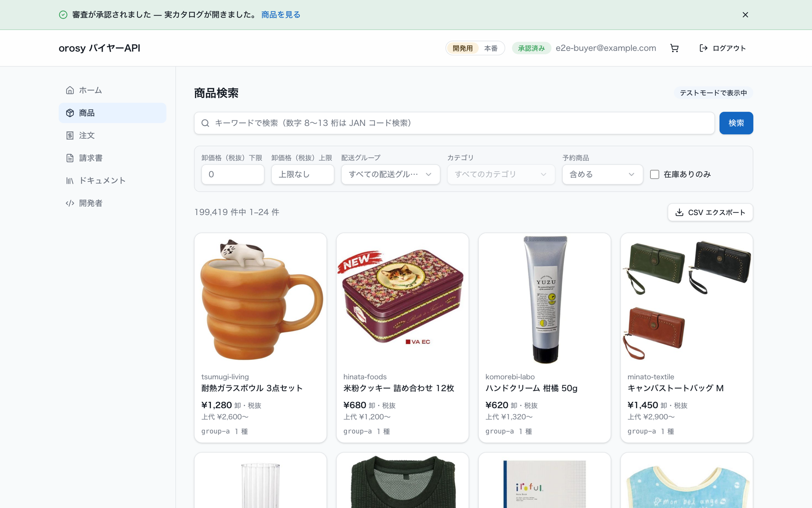Open the green knit vest image

click(x=402, y=481)
